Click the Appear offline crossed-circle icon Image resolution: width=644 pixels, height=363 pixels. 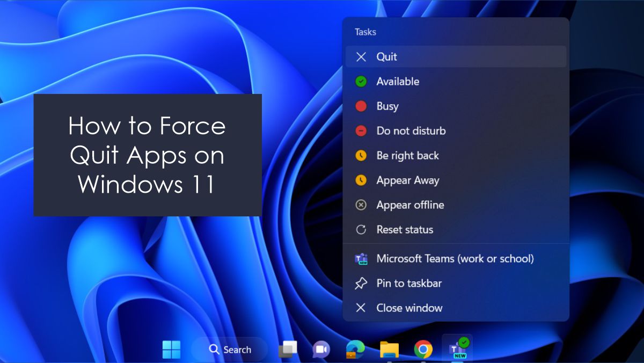pyautogui.click(x=361, y=205)
